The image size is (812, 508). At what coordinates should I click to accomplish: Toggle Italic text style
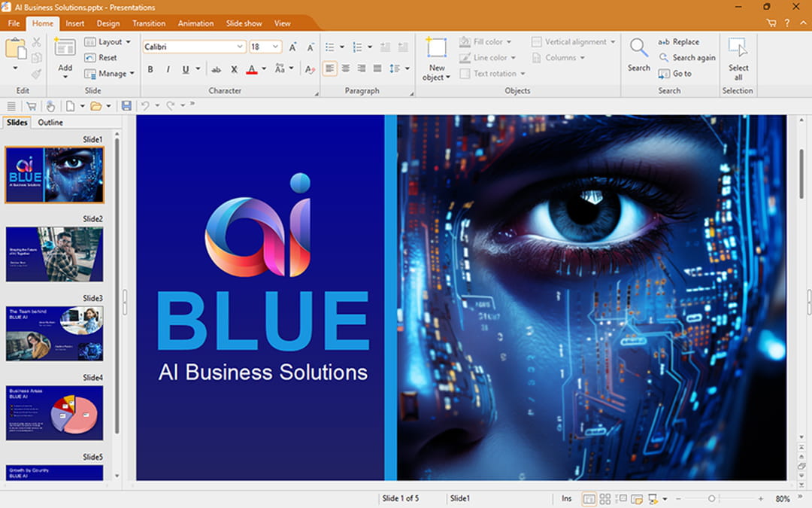[x=168, y=69]
